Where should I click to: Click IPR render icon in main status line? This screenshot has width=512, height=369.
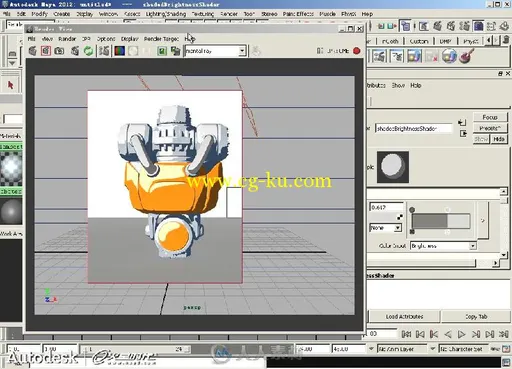coord(451,26)
